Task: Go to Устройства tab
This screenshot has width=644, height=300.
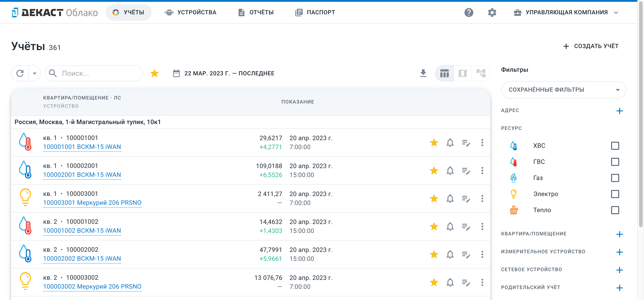Action: tap(191, 12)
